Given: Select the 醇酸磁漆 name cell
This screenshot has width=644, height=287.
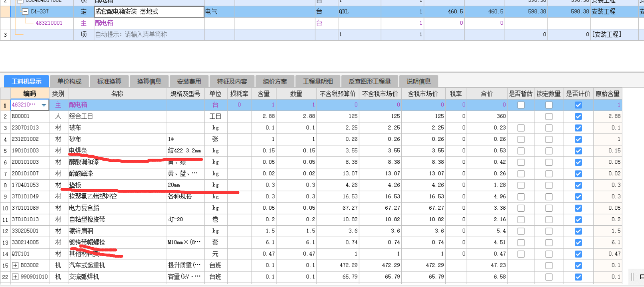Looking at the screenshot, I should tap(117, 173).
